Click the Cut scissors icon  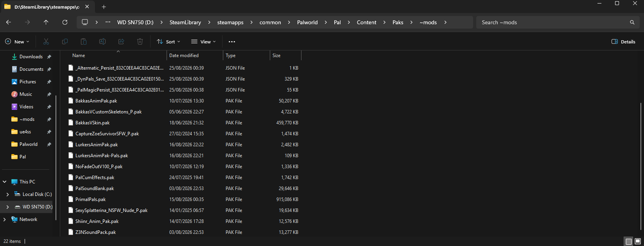tap(46, 41)
